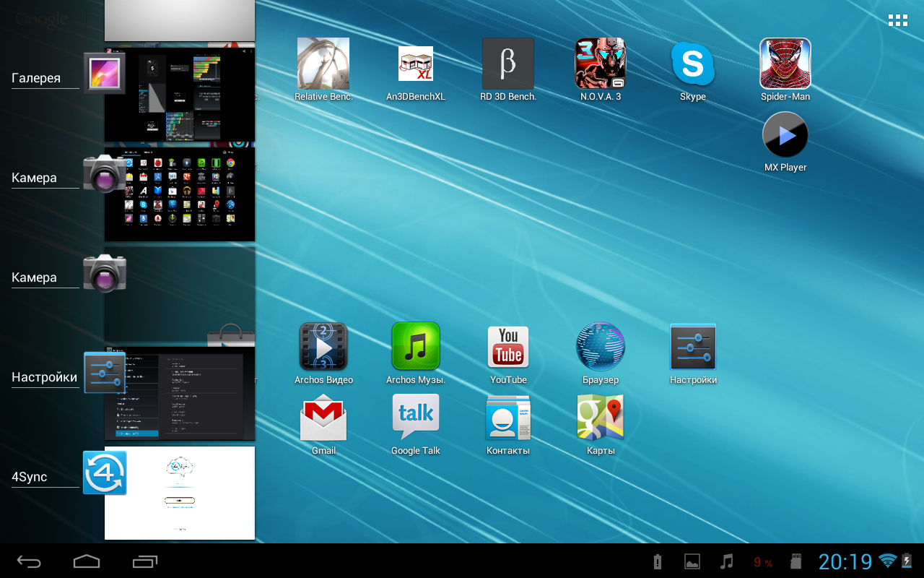Open RD 3D Benchmark app
924x578 pixels.
508,69
